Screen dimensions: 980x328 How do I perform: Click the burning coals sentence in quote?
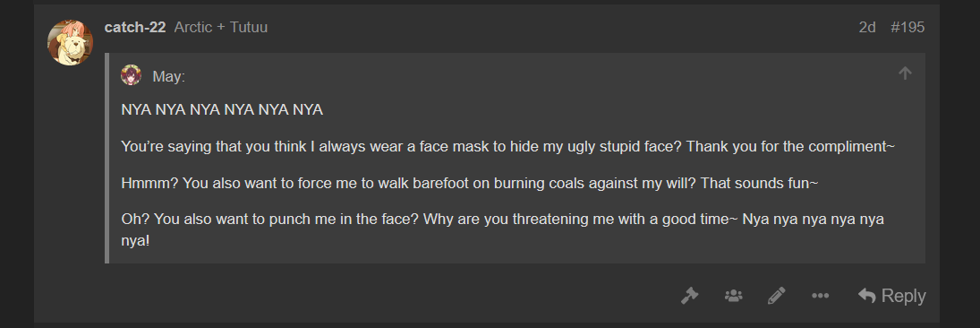pos(469,184)
